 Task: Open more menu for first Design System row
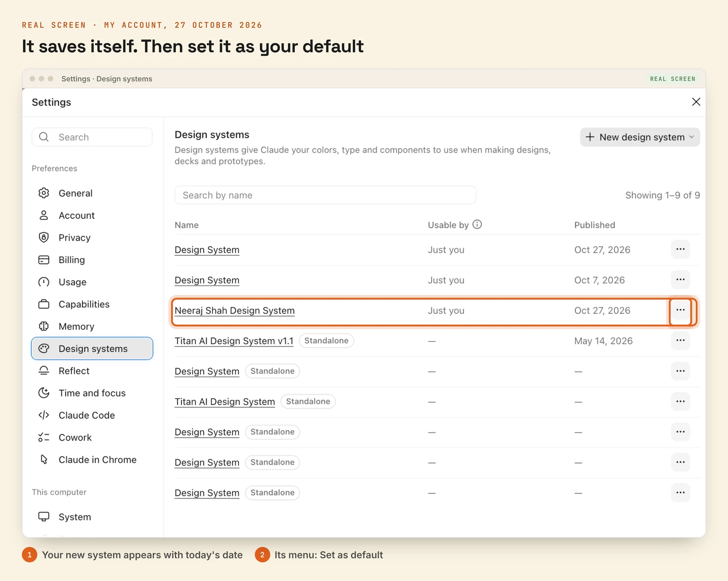[680, 249]
